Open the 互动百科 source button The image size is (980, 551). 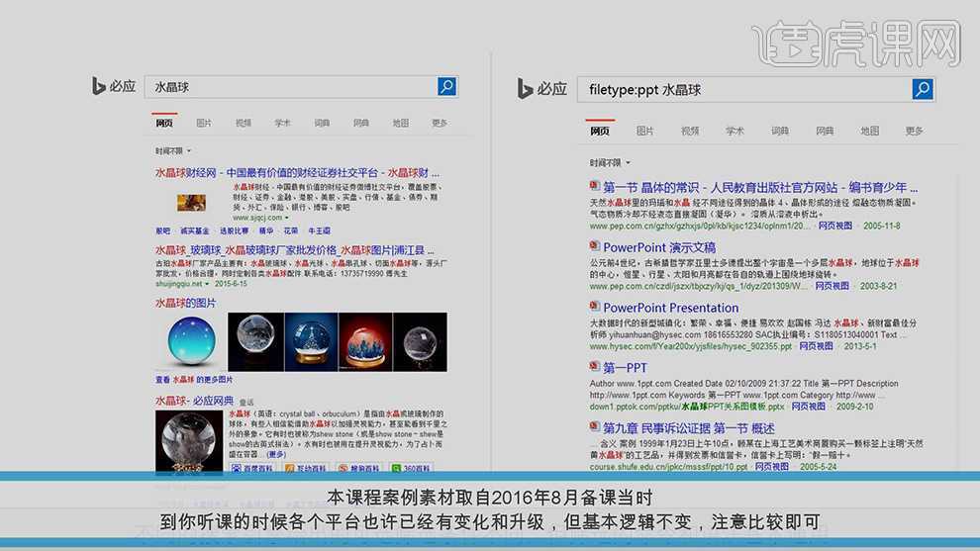pyautogui.click(x=306, y=468)
